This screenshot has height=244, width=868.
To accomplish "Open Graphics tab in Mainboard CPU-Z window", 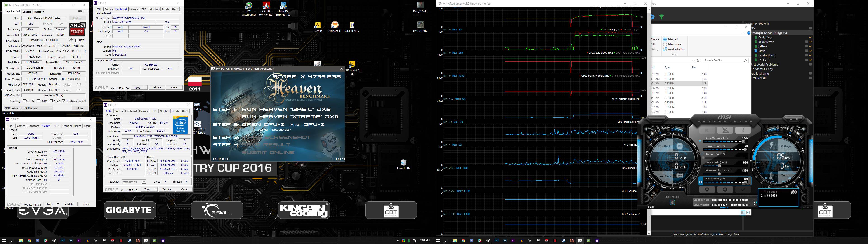I will [155, 9].
